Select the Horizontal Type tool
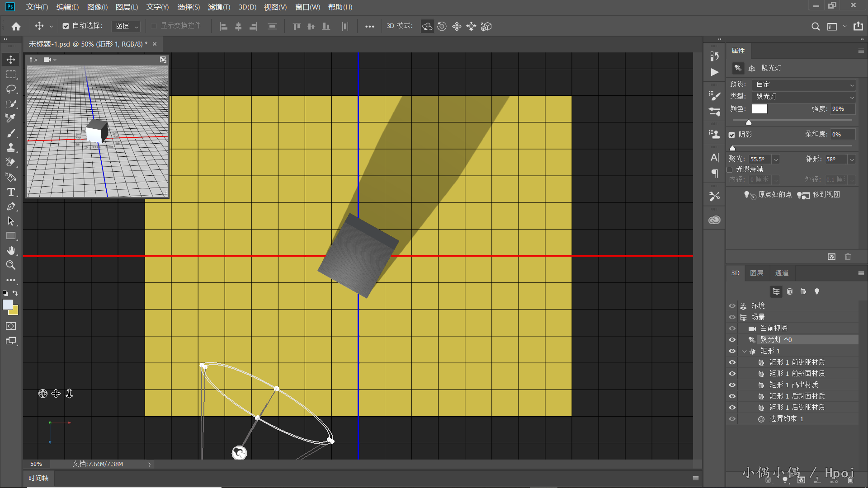This screenshot has width=868, height=488. click(11, 192)
